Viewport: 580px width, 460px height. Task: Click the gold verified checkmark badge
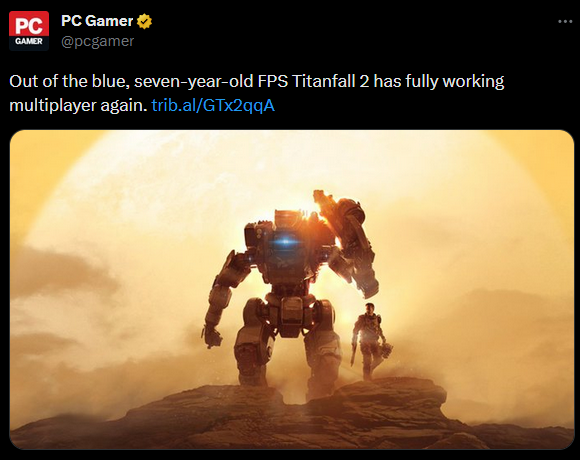(144, 21)
